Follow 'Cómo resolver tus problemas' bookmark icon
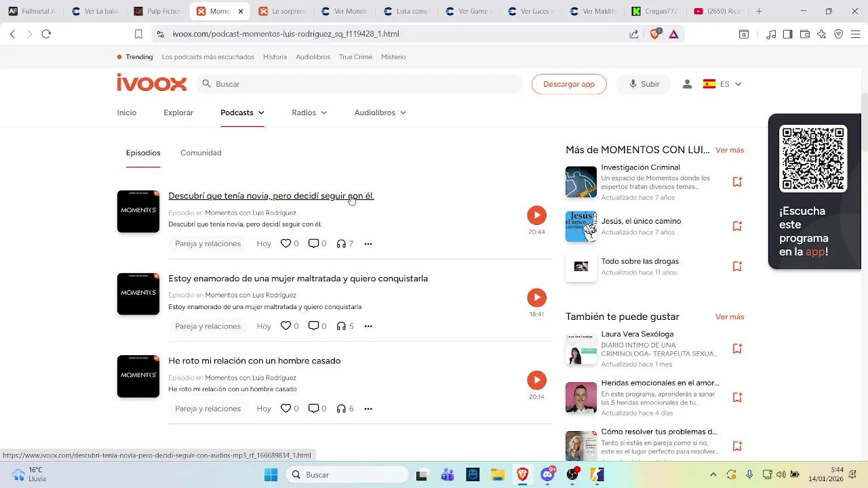The image size is (868, 488). click(737, 446)
